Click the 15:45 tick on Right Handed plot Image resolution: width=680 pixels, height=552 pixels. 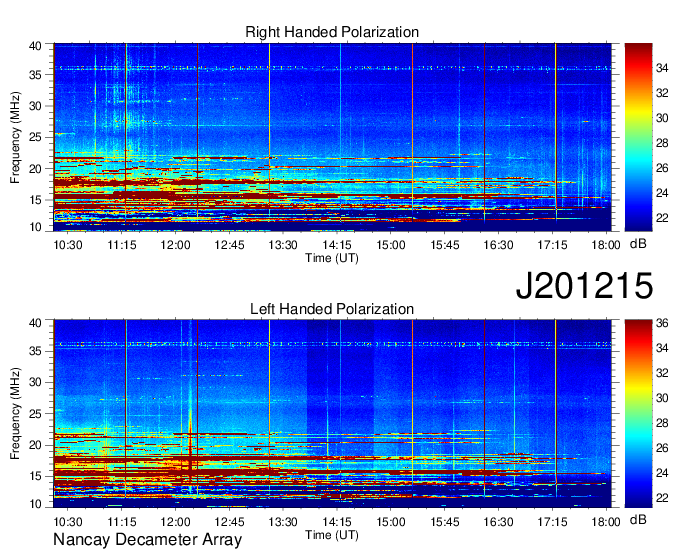(x=445, y=245)
